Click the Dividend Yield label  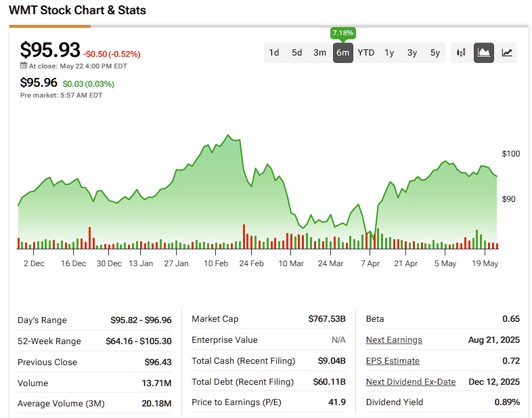tap(395, 402)
